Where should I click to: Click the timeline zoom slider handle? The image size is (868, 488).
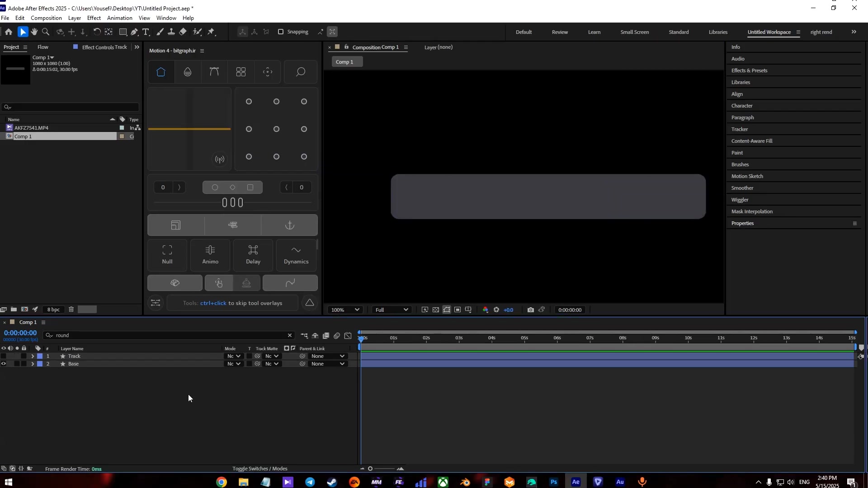coord(370,469)
